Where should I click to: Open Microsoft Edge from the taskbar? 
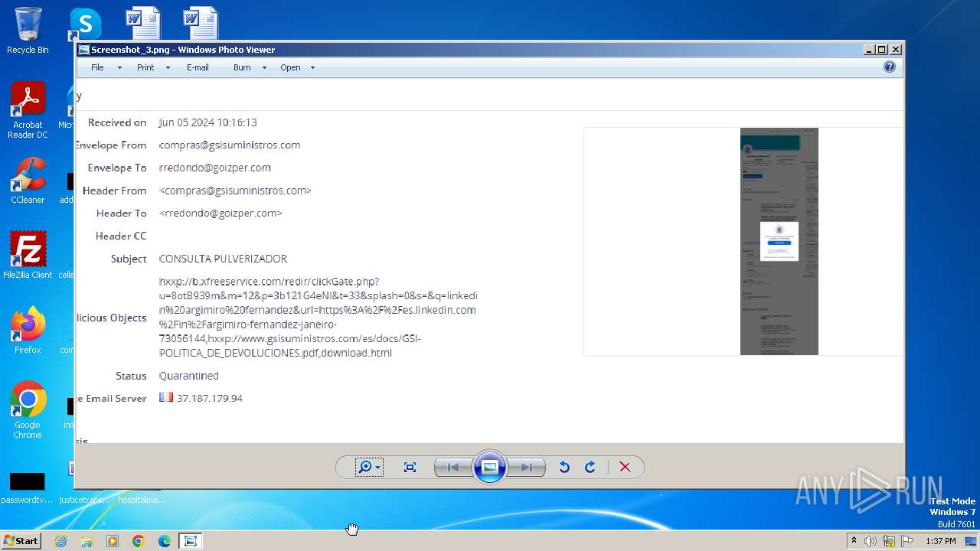coord(165,541)
